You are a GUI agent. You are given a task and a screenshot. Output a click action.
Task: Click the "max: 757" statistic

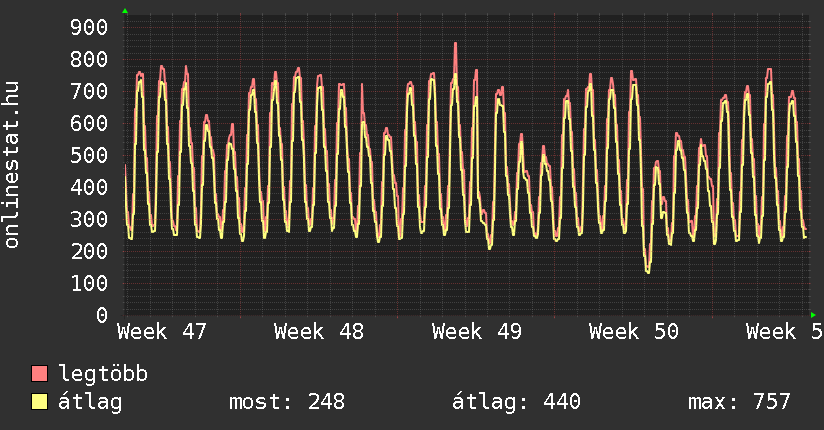739,402
